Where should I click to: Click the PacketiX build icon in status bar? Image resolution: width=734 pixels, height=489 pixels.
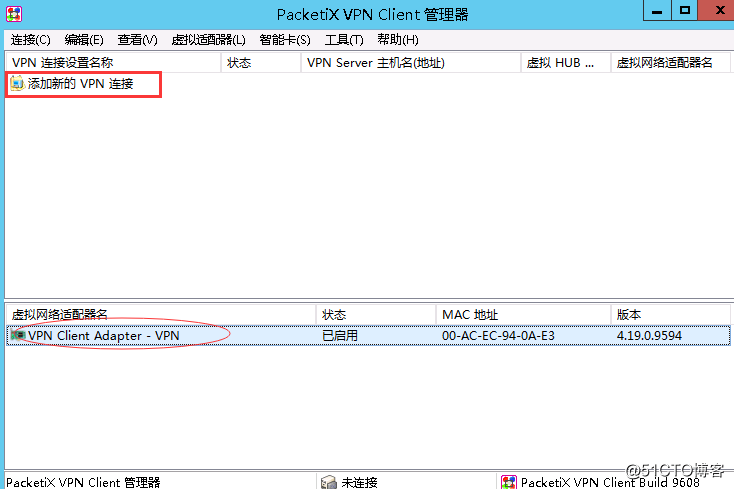pyautogui.click(x=509, y=482)
